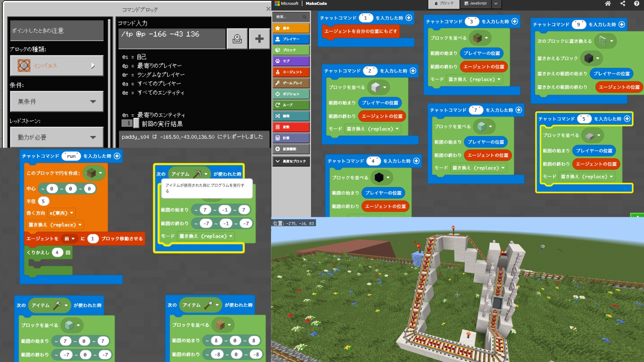This screenshot has width=644, height=362.
Task: Click the command block paste icon button
Action: [x=237, y=39]
